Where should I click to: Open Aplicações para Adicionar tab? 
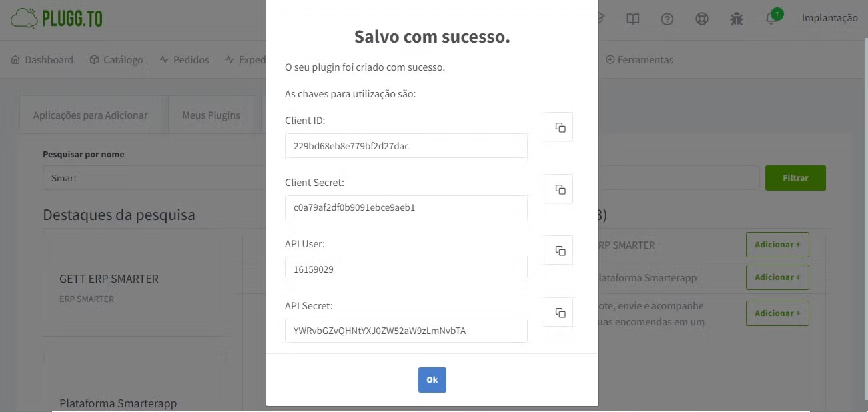coord(91,115)
